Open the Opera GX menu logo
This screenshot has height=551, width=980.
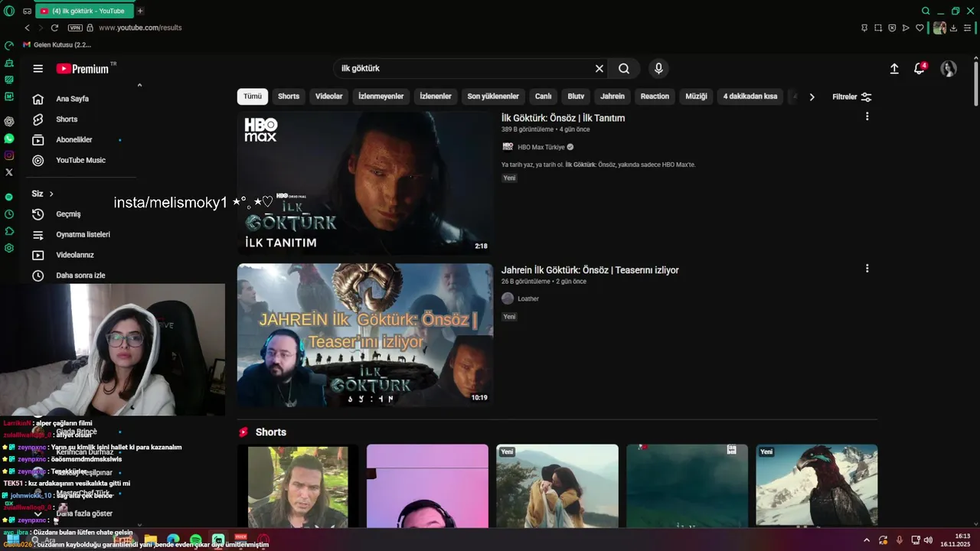[9, 11]
